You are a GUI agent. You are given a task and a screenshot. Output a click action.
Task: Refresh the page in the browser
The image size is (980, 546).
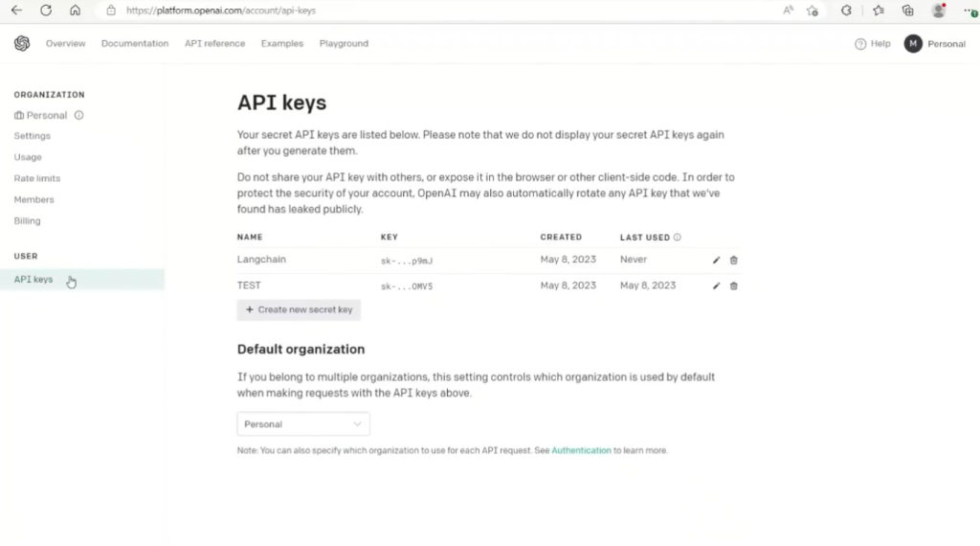coord(45,11)
